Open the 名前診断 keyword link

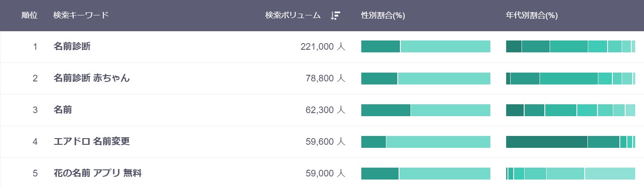(72, 47)
